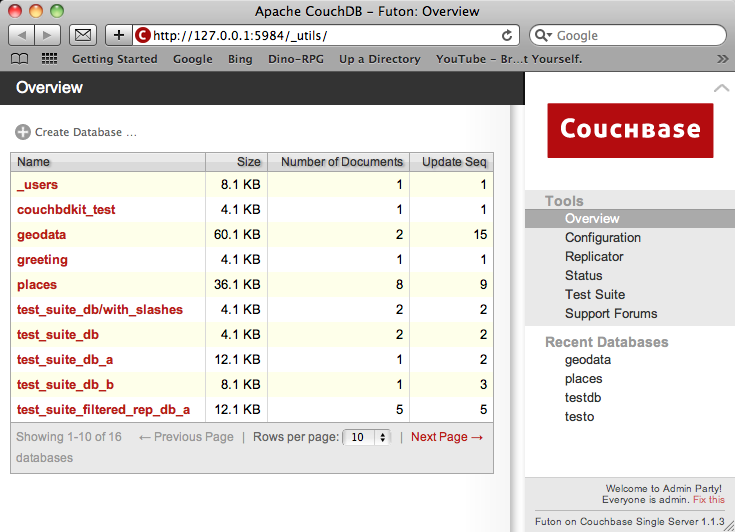The width and height of the screenshot is (735, 532).
Task: Click the add bookmark plus button
Action: 119,35
